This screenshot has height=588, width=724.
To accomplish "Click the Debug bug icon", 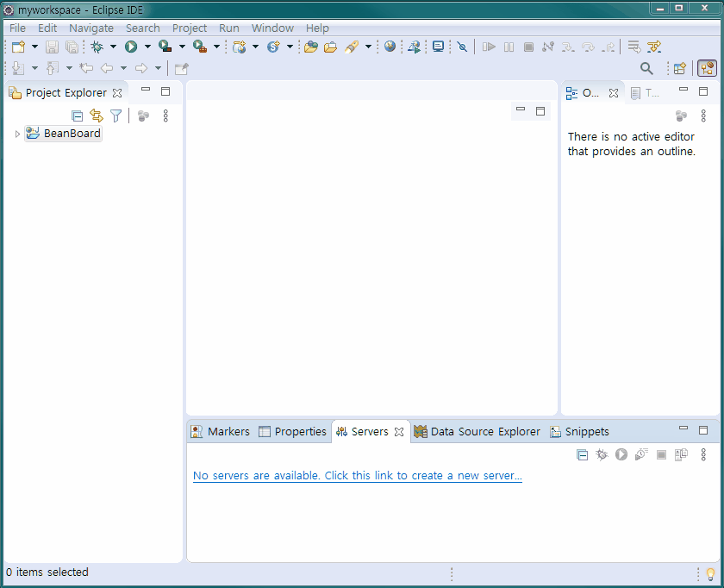I will click(97, 47).
